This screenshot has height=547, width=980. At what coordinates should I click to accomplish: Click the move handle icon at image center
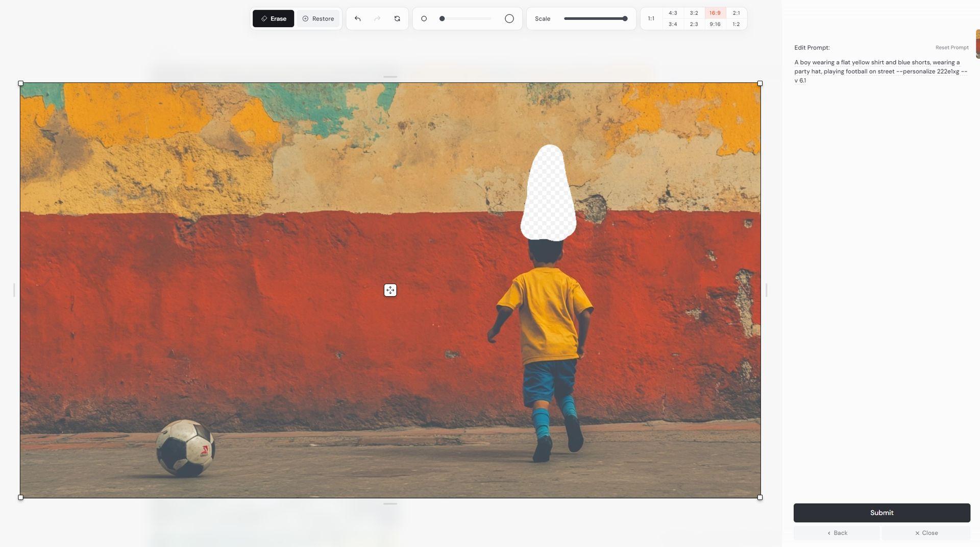[x=390, y=290]
